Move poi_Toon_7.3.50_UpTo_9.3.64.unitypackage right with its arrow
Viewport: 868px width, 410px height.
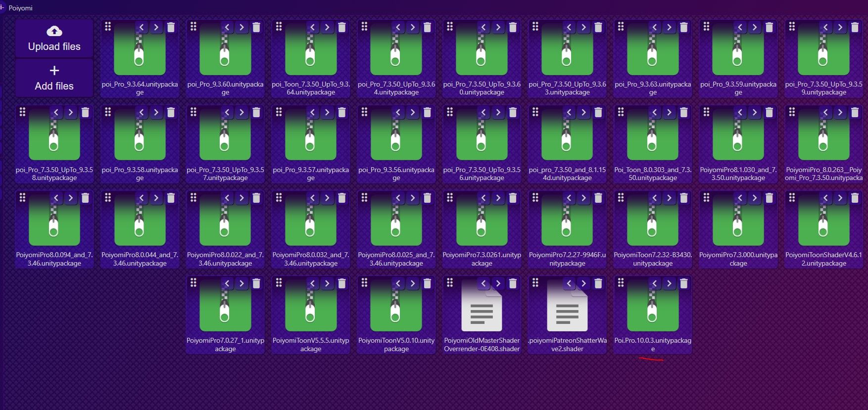[327, 27]
